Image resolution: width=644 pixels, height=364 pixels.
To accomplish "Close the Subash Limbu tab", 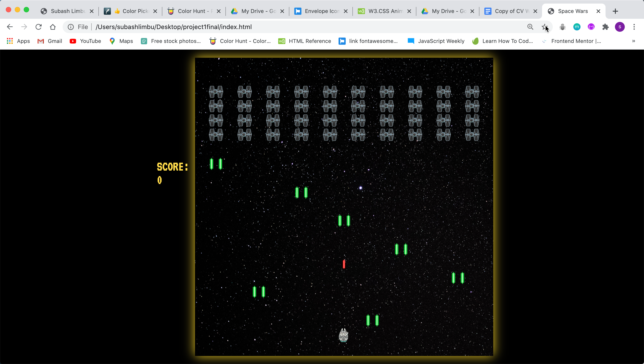I will [92, 11].
